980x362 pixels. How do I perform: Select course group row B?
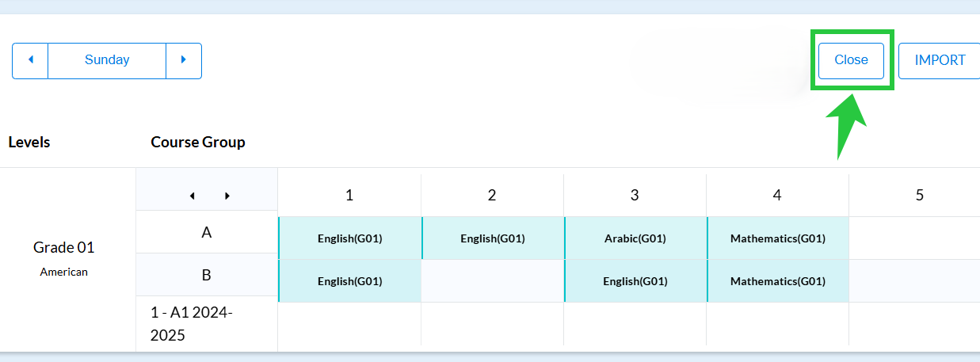[207, 275]
